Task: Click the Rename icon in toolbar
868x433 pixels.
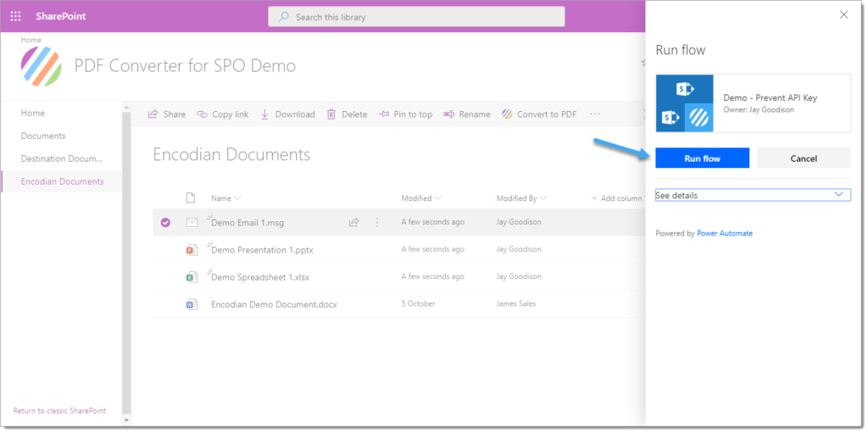Action: tap(449, 114)
